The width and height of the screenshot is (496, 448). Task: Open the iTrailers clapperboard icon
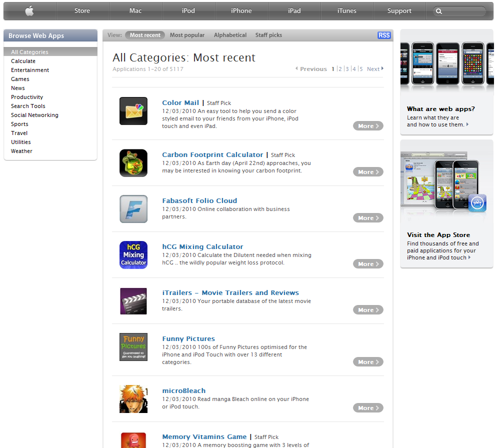pyautogui.click(x=133, y=301)
